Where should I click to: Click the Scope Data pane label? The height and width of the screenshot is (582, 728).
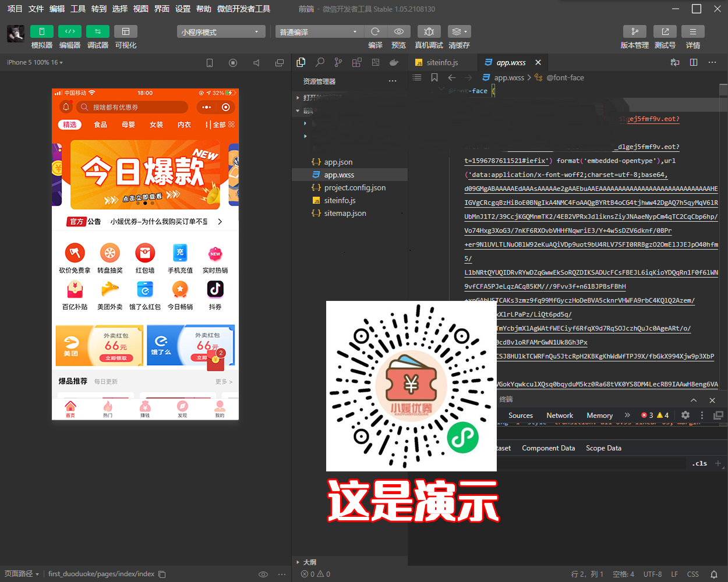603,448
